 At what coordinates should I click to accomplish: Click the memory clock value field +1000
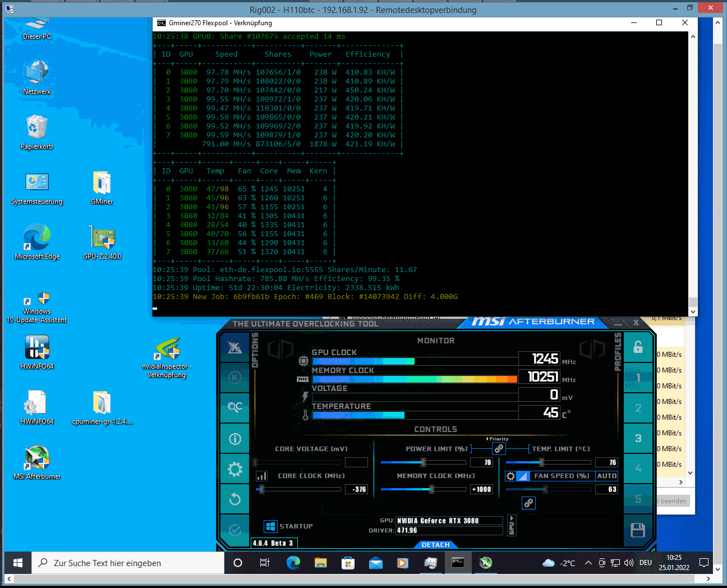pos(481,489)
